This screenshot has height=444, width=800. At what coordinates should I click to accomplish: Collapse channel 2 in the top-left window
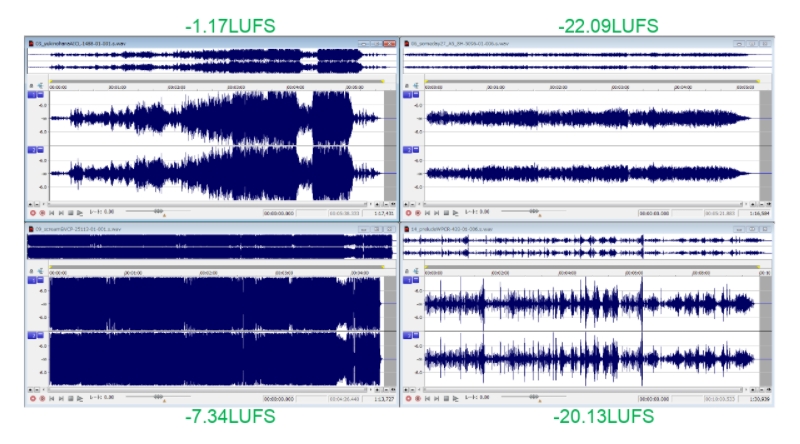point(41,150)
